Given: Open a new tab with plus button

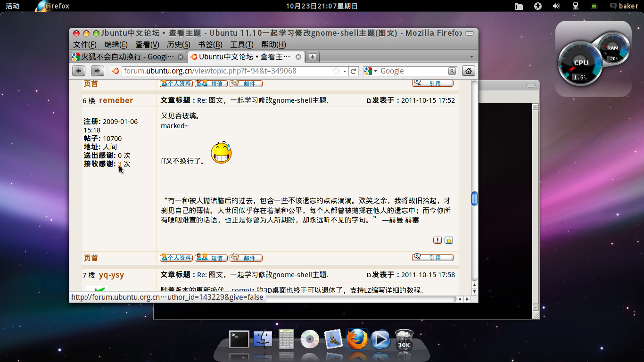Looking at the screenshot, I should (312, 57).
